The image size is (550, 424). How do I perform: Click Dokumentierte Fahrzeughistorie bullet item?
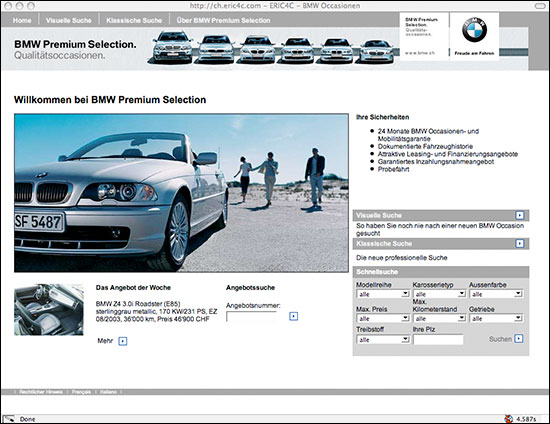point(425,146)
